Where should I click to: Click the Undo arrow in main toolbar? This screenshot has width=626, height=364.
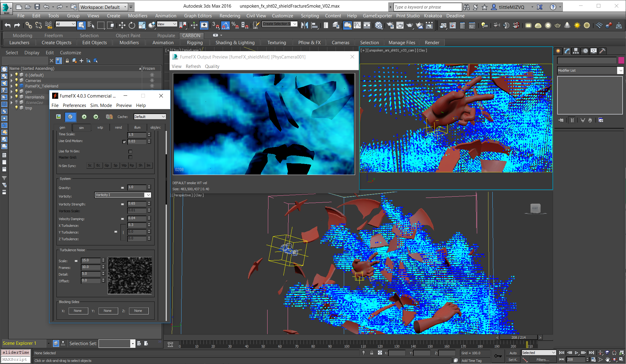[x=8, y=25]
